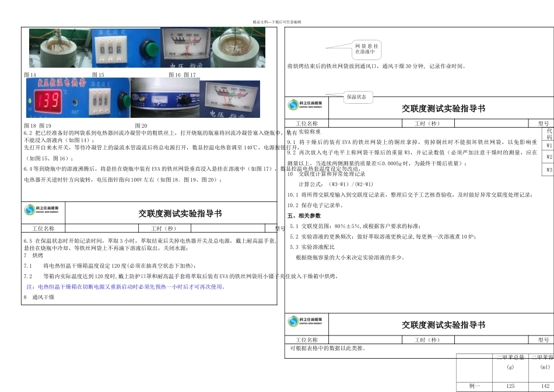Click the line 可根据表格中的数据以此类推
The width and height of the screenshot is (554, 392).
point(328,348)
